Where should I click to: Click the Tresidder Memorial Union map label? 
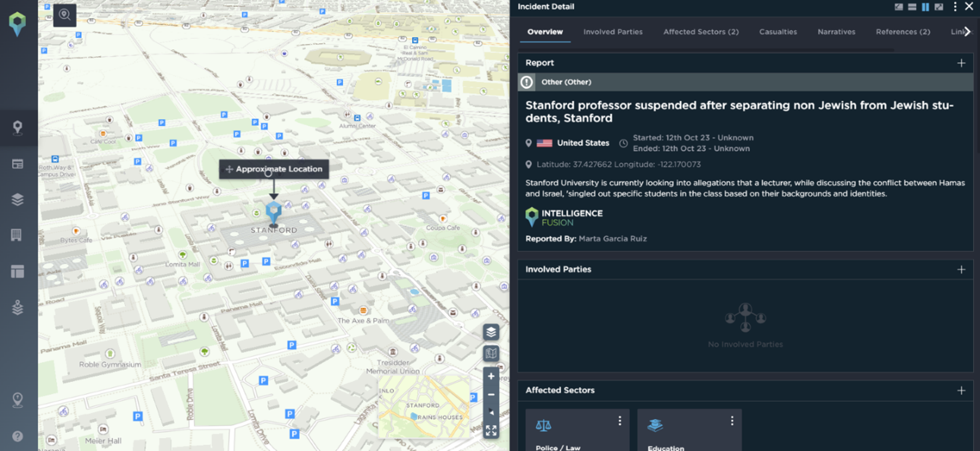coord(392,367)
